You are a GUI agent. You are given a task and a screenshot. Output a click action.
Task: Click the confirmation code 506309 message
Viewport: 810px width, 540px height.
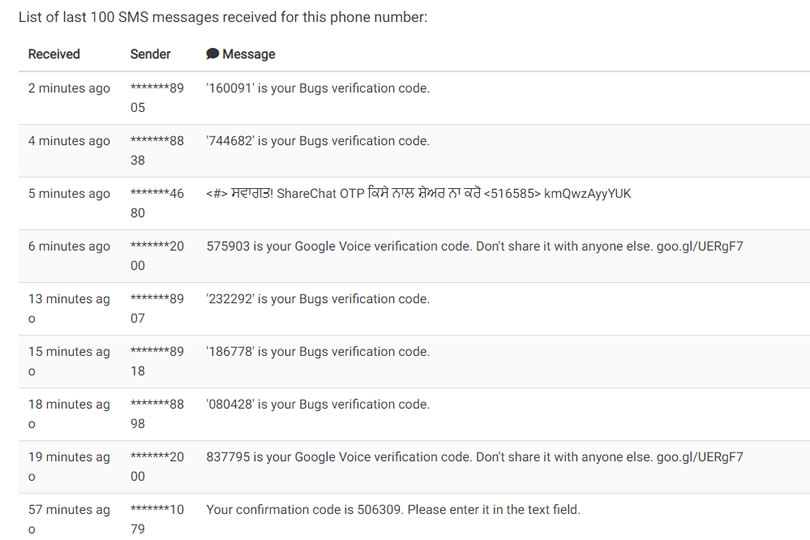393,510
